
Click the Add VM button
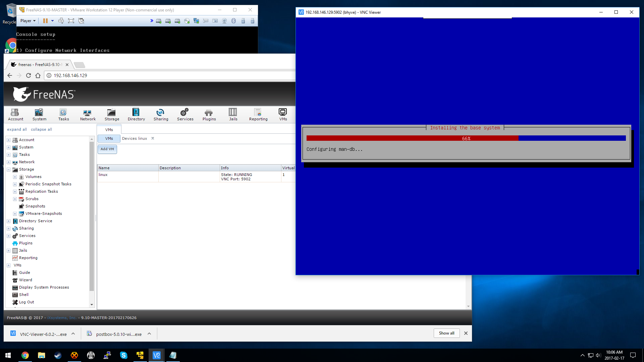click(107, 149)
